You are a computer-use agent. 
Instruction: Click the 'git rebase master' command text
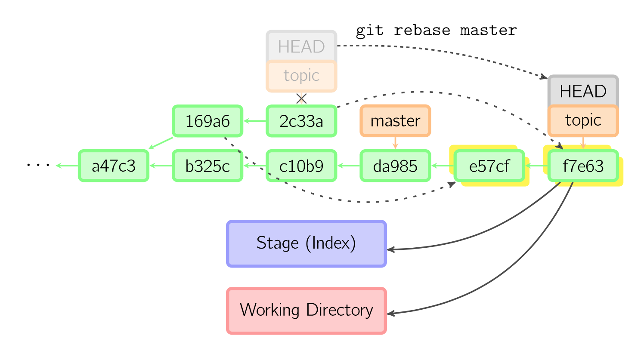point(436,31)
